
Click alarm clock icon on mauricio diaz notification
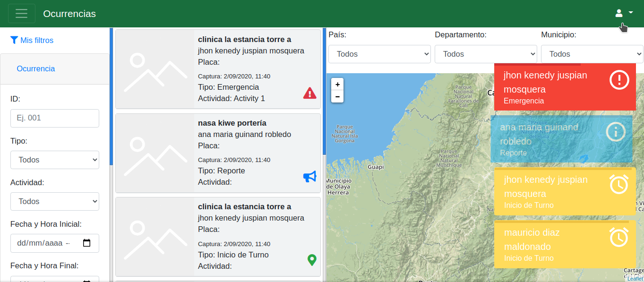[618, 237]
